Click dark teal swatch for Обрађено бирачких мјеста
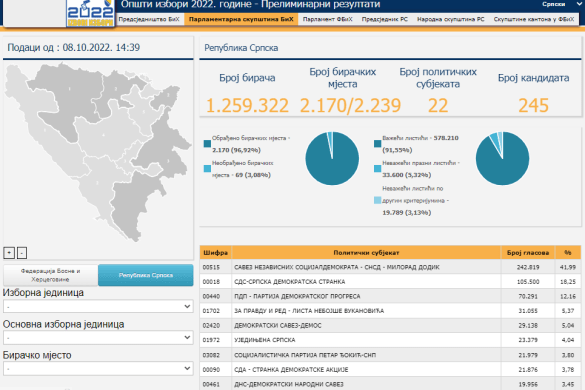 point(207,144)
